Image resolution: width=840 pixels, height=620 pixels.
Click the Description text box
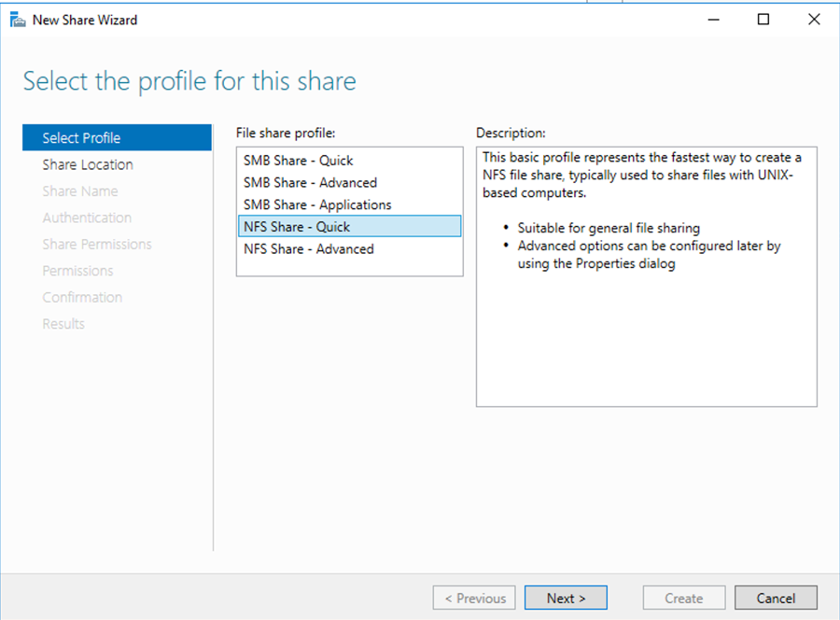coord(647,276)
